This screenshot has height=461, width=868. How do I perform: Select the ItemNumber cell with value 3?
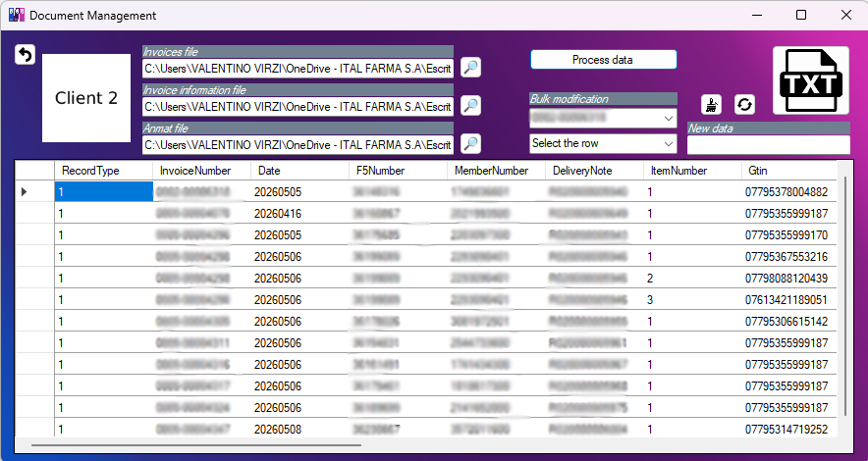(691, 299)
